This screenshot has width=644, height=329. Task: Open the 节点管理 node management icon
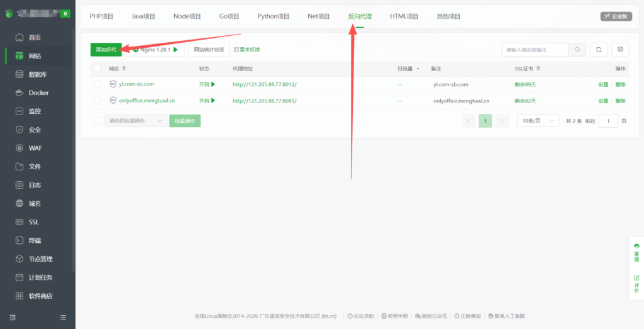[19, 259]
